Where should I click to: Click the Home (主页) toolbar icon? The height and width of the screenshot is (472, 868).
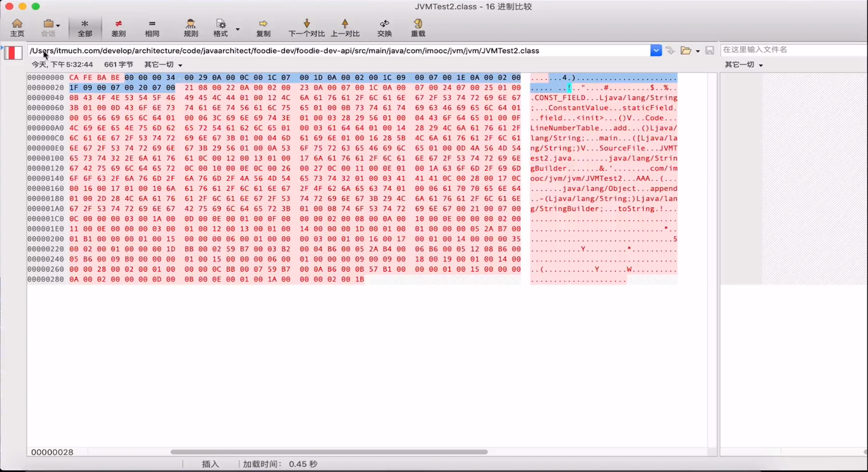tap(17, 28)
